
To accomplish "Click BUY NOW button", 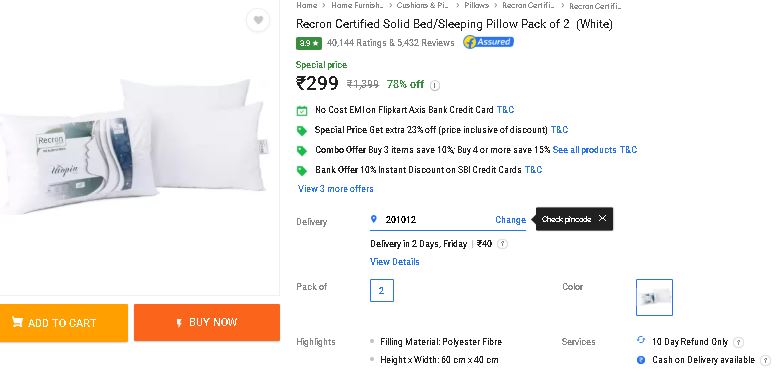I will (207, 323).
